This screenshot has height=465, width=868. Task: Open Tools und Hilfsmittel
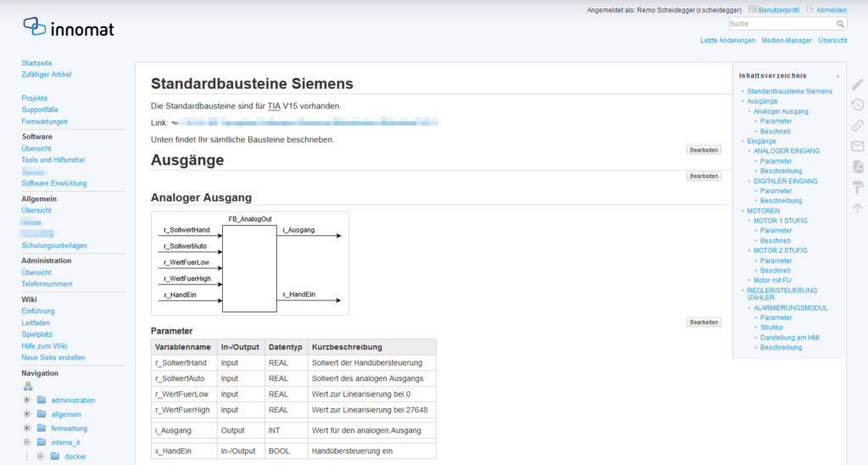(53, 160)
